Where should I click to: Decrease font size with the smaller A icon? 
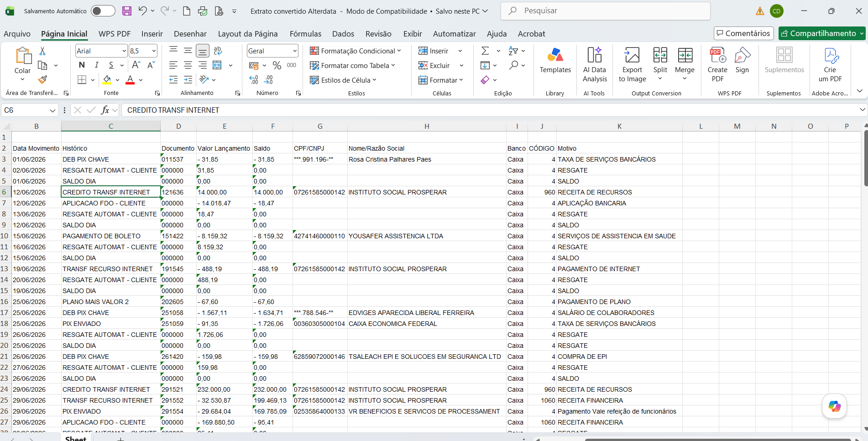(151, 65)
